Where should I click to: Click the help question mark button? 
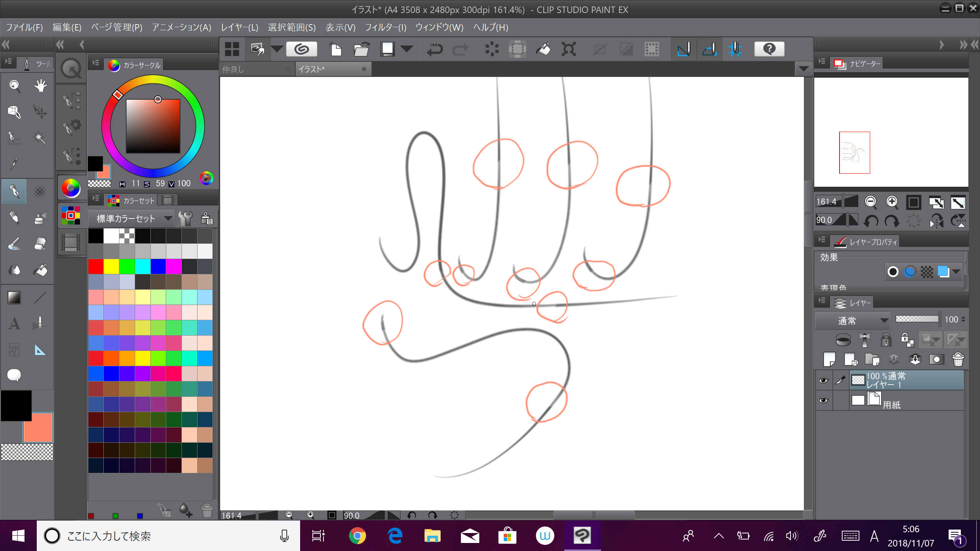(769, 49)
